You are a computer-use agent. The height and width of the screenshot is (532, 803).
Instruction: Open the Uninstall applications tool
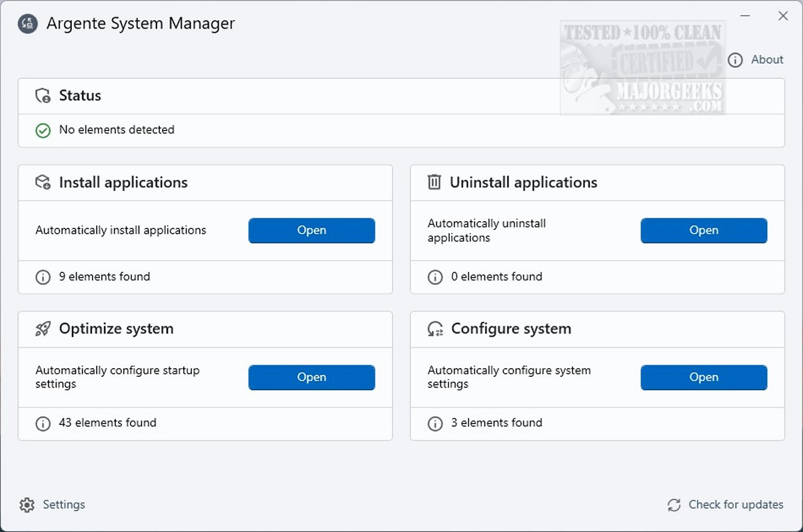point(704,230)
